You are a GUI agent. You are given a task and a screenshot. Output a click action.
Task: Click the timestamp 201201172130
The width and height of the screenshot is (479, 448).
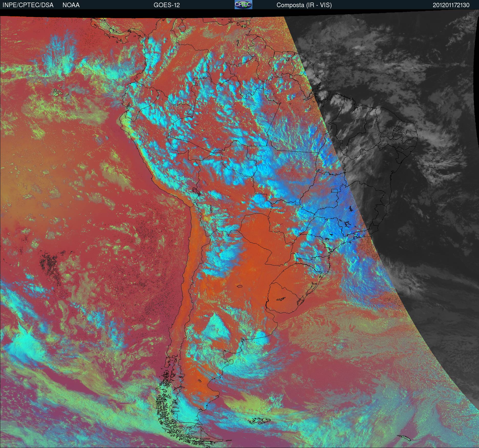point(451,5)
